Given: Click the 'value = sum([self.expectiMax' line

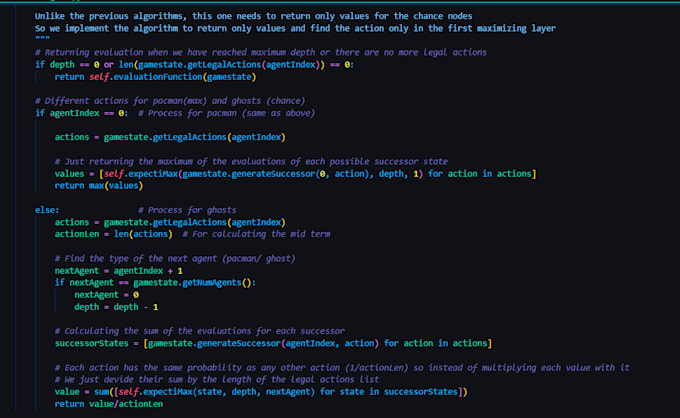Looking at the screenshot, I should tap(261, 392).
